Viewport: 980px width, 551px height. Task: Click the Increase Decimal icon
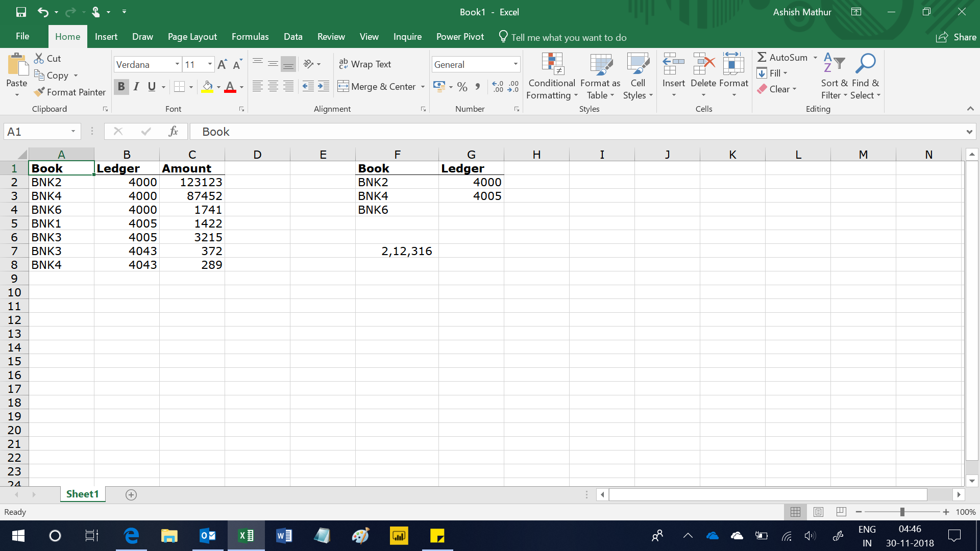click(x=498, y=86)
